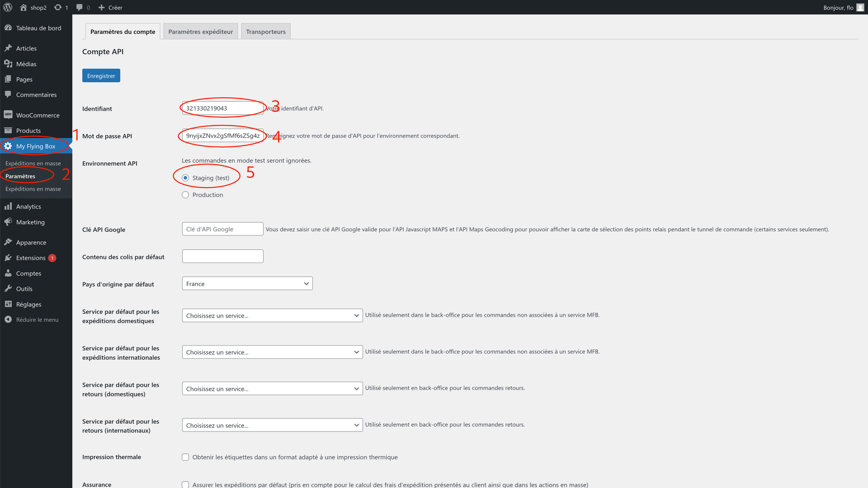Open Analytics via its bar-chart icon
The width and height of the screenshot is (868, 488).
coord(8,206)
